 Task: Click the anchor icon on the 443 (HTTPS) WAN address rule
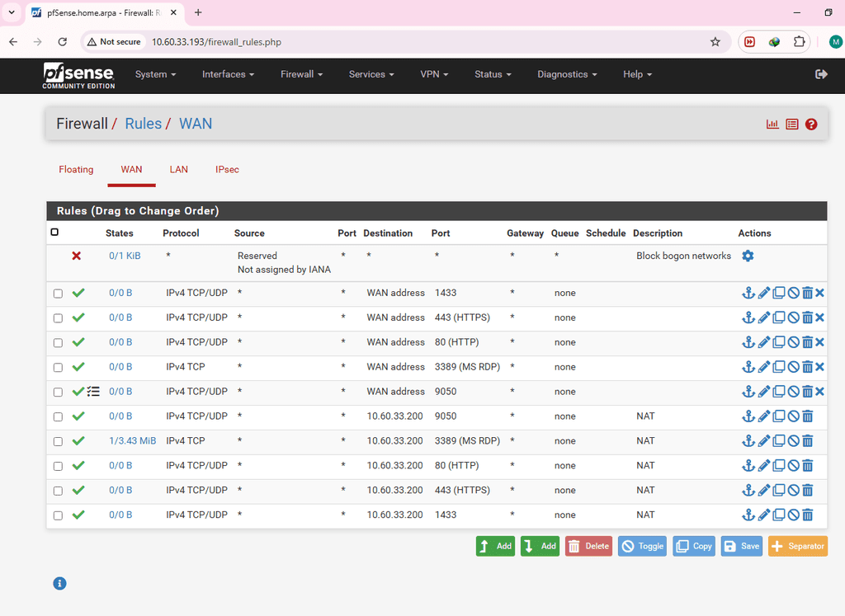[x=748, y=317]
